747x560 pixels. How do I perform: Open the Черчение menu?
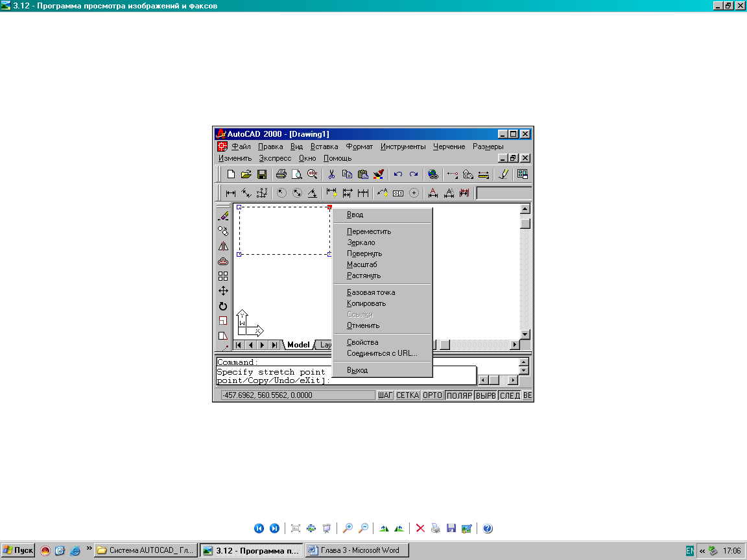(449, 146)
